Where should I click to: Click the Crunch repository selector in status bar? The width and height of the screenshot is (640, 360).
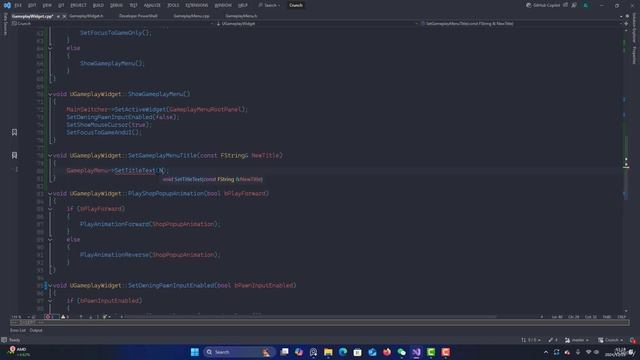[611, 340]
